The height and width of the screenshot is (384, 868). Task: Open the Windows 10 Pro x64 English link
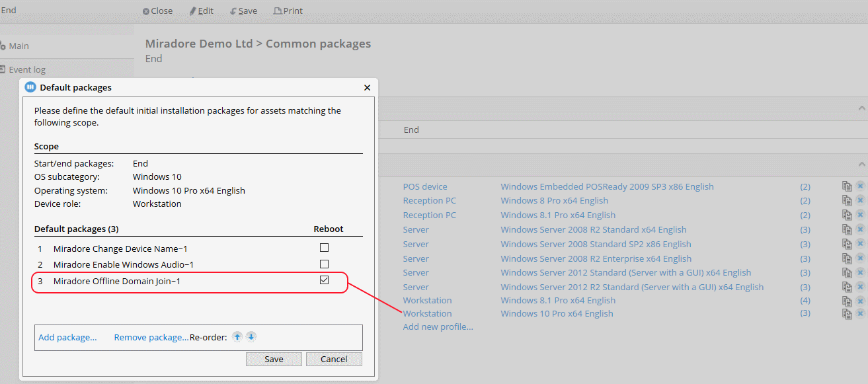click(557, 313)
